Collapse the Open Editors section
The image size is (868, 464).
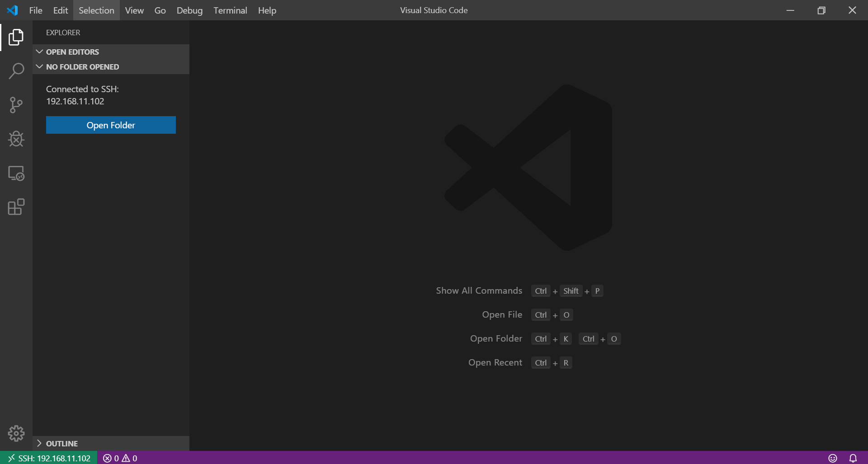point(111,52)
